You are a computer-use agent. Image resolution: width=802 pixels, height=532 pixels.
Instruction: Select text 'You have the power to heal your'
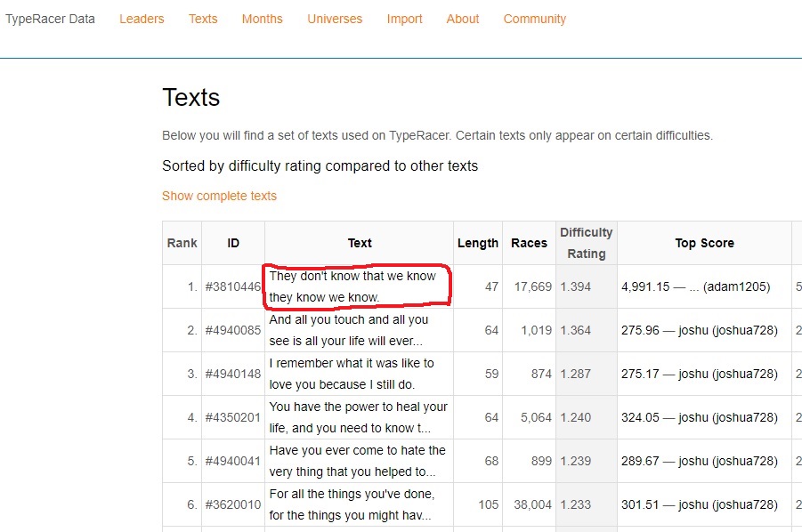tap(359, 407)
